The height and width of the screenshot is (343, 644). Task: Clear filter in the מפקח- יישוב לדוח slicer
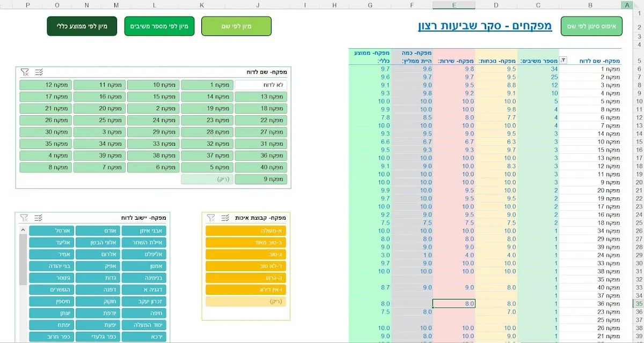click(25, 218)
